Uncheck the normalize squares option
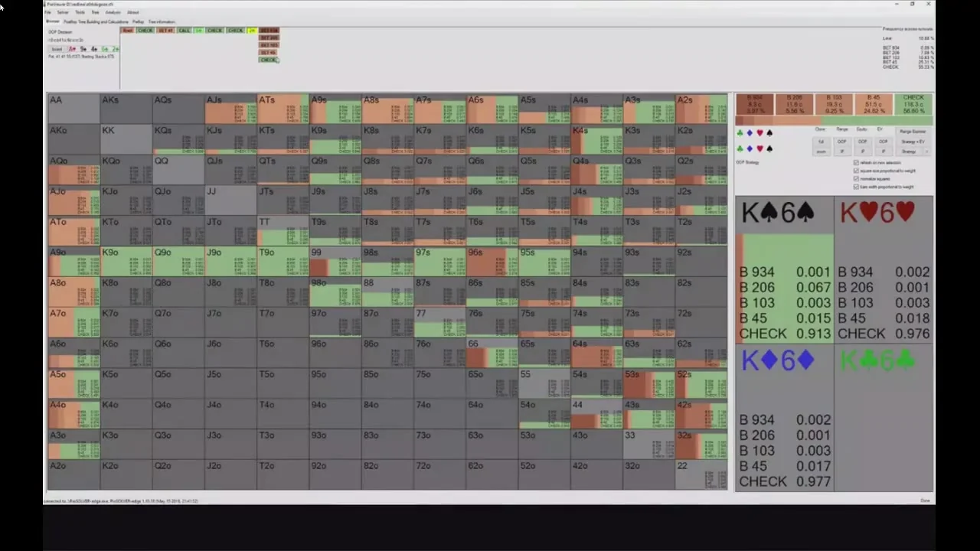The image size is (980, 551). (x=857, y=178)
